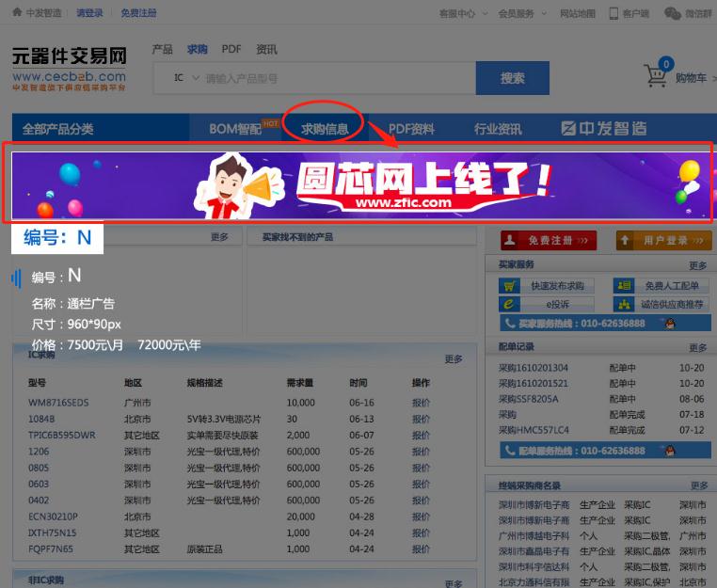Expand the 会员服务 dropdown
This screenshot has width=717, height=588.
point(522,14)
